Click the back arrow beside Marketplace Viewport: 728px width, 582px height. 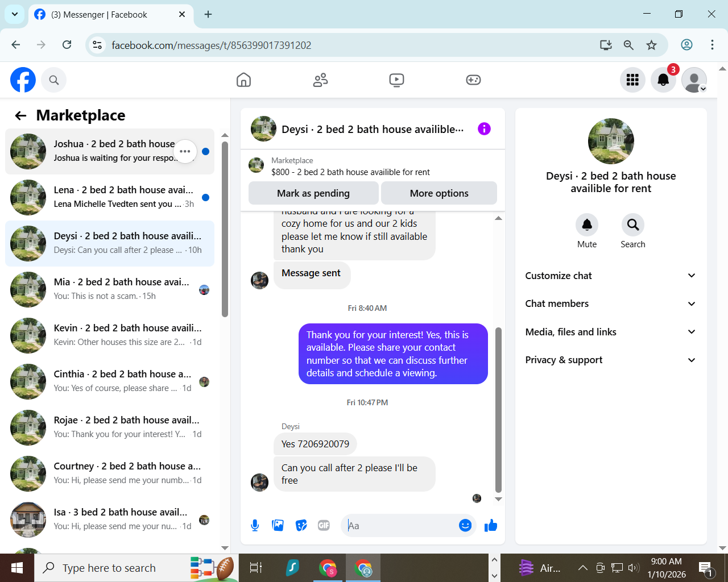tap(21, 116)
